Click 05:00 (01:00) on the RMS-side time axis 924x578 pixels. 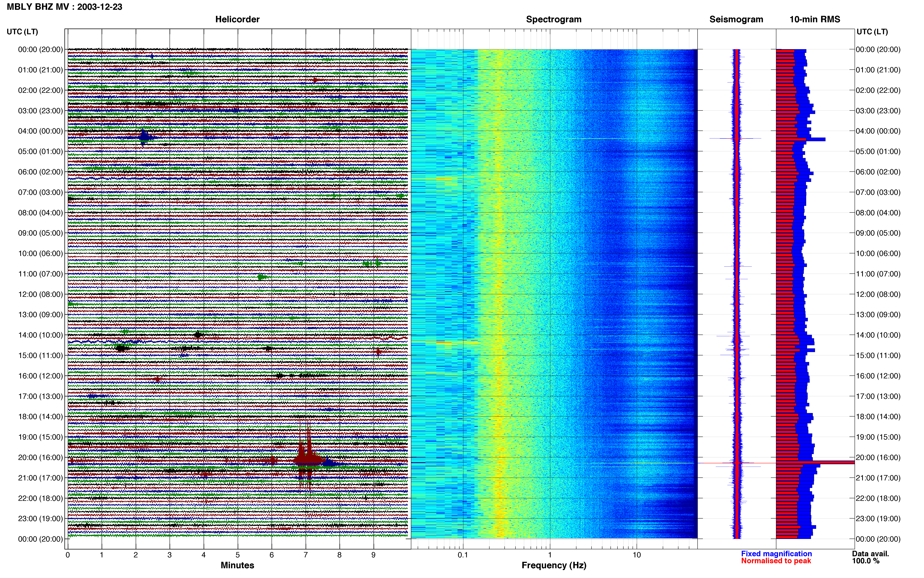(878, 151)
